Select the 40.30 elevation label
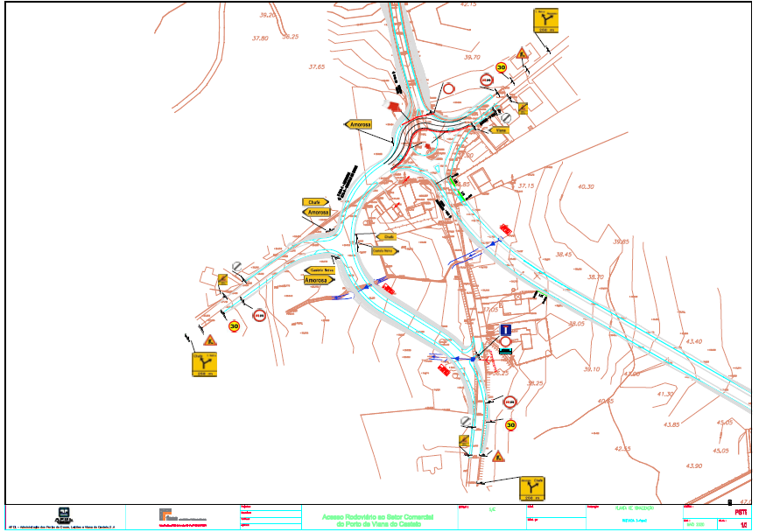Viewport: 759px width, 532px height. 586,186
